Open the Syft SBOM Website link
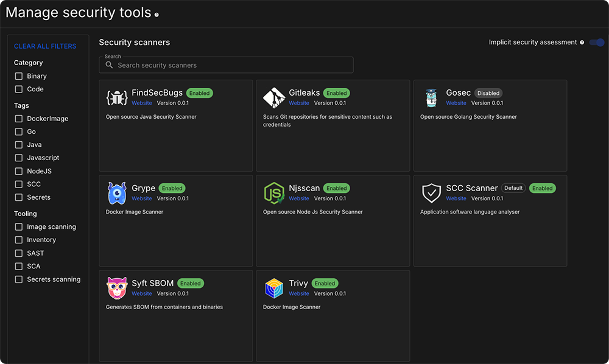This screenshot has height=364, width=609. (x=142, y=293)
